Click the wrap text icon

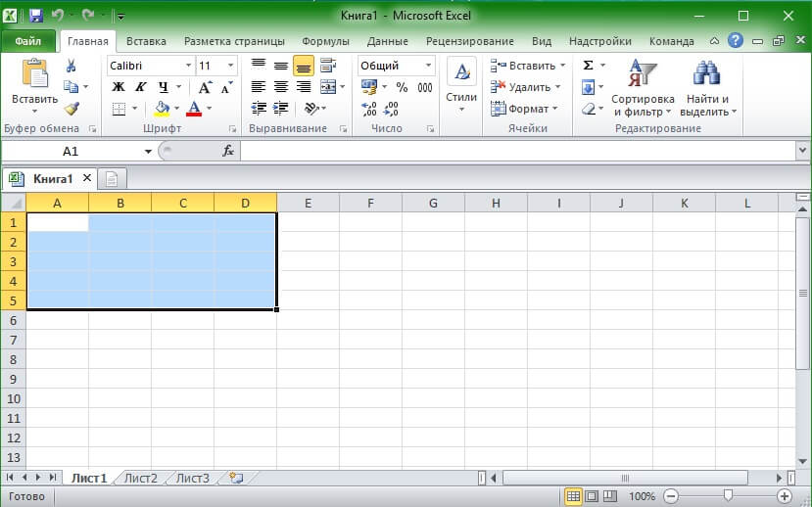point(328,66)
